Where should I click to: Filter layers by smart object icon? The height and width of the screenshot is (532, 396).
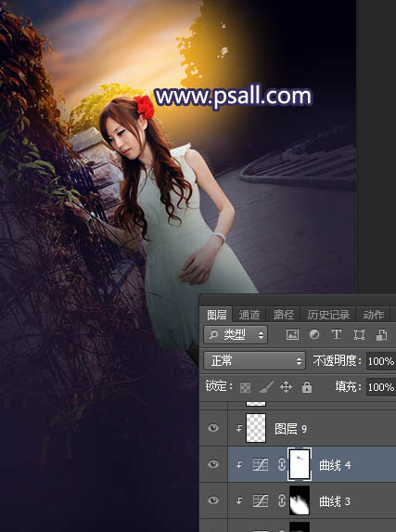point(382,335)
